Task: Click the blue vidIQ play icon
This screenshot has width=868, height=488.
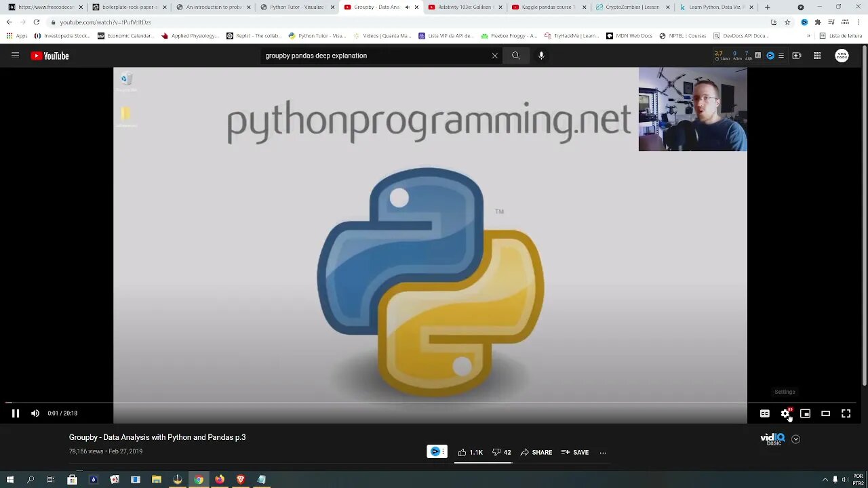Action: click(770, 56)
